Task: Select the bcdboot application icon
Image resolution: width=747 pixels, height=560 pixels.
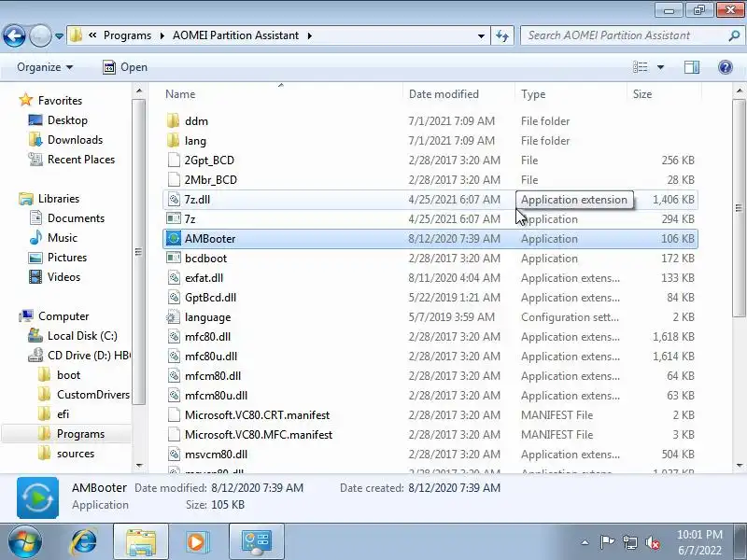Action: pos(174,258)
